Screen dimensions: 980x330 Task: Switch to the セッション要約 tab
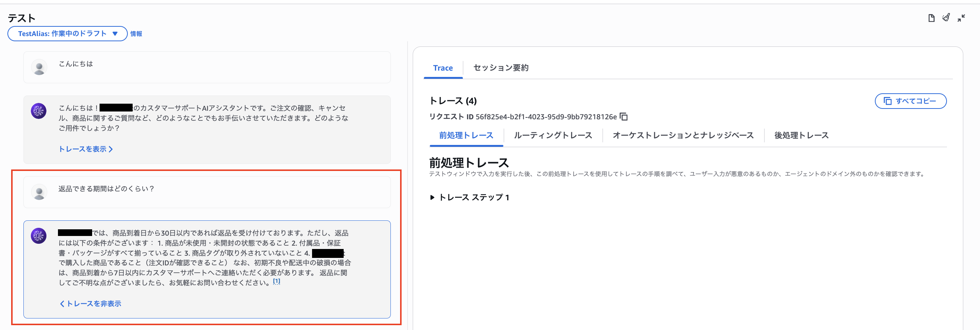(501, 68)
